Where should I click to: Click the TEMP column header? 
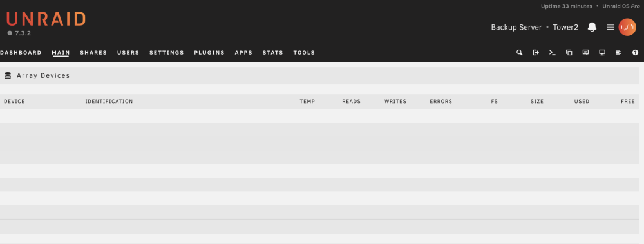point(307,102)
